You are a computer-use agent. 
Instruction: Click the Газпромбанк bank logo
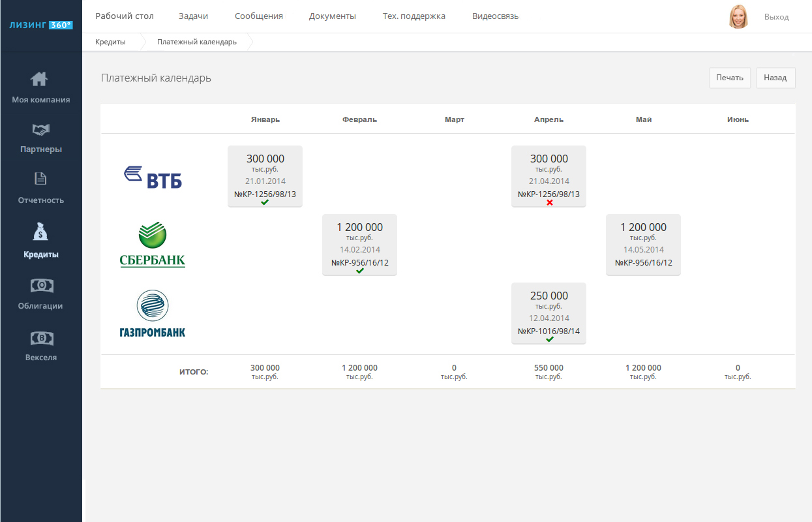pos(153,314)
